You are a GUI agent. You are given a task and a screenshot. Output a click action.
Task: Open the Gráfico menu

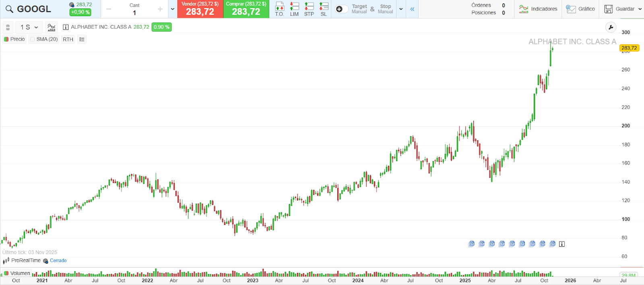pos(580,9)
